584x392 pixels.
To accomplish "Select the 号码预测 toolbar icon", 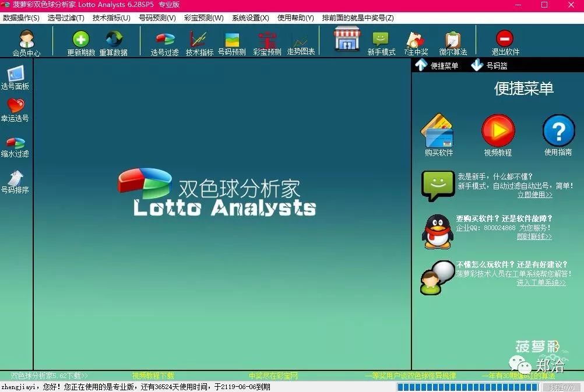I will coord(231,44).
